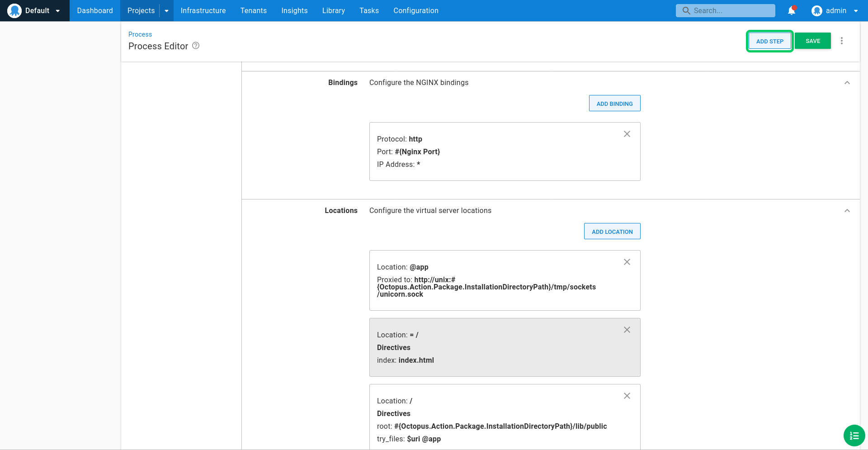
Task: Open the http protocol binding card
Action: pos(505,152)
